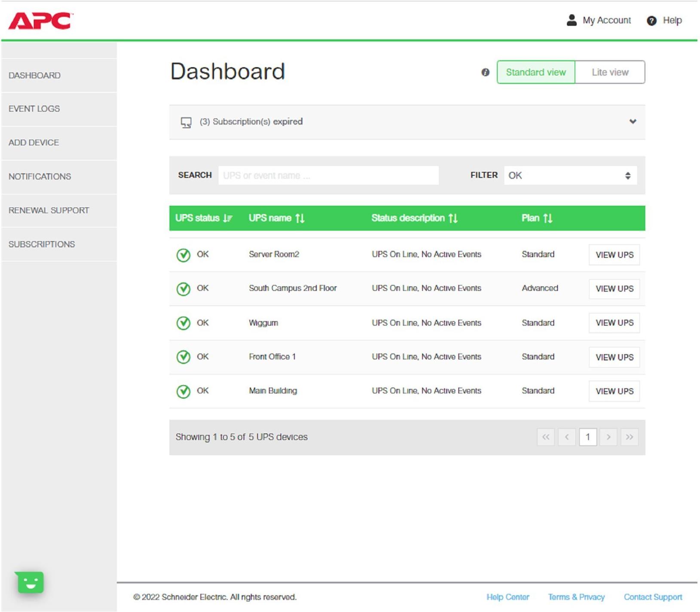Click the Help question mark icon
Screen dimensions: 700x612
651,21
